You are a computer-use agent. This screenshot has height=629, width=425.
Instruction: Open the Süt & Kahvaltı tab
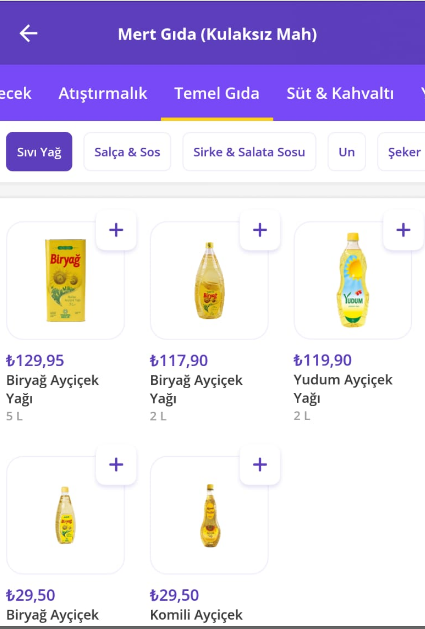[x=340, y=93]
